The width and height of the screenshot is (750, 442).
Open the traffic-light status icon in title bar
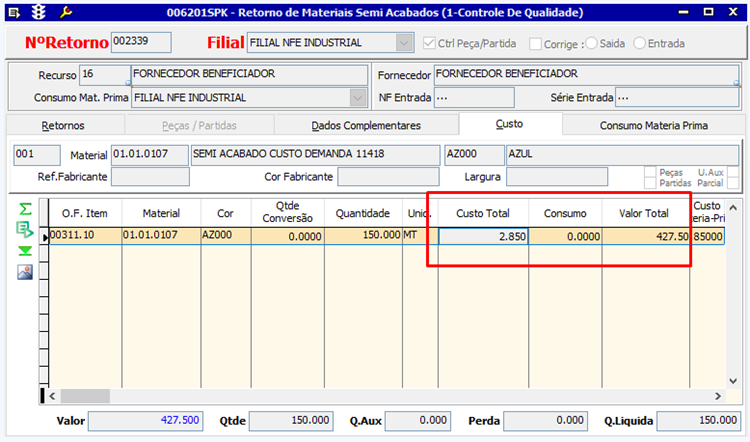tap(38, 12)
